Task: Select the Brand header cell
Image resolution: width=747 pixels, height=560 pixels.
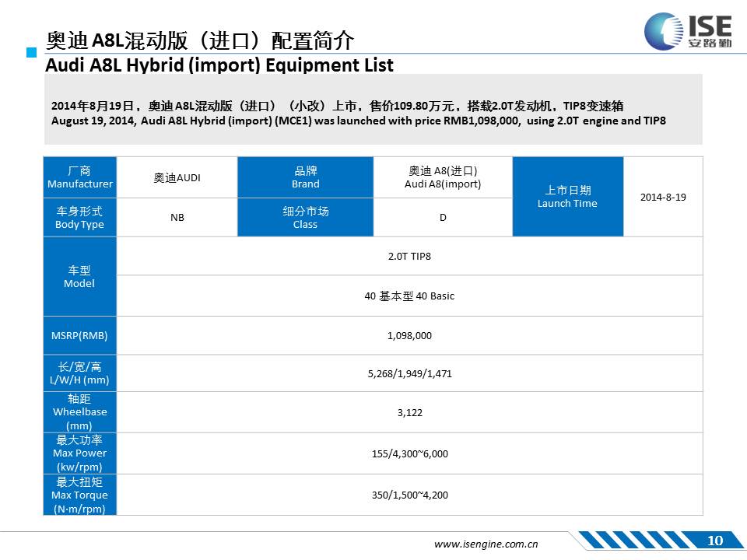Action: tap(305, 177)
